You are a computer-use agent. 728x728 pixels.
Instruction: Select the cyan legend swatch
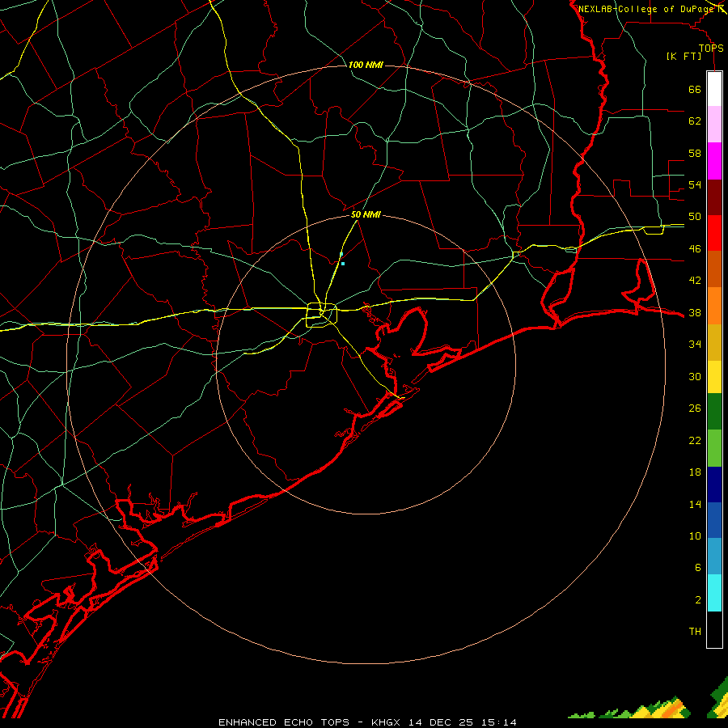(714, 593)
